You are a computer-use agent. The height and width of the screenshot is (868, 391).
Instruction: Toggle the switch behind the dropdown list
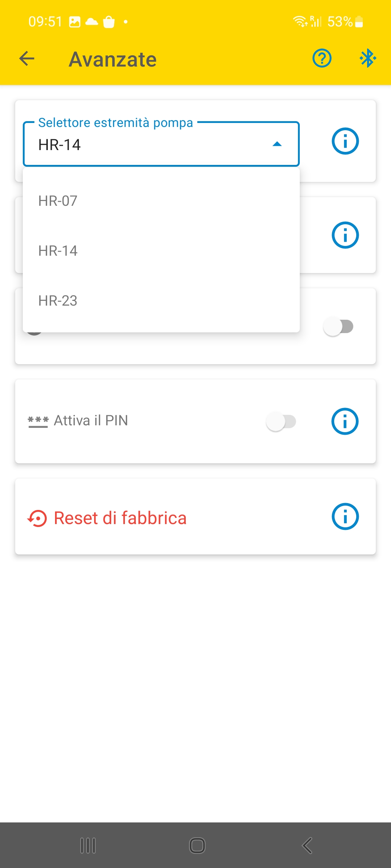coord(339,327)
